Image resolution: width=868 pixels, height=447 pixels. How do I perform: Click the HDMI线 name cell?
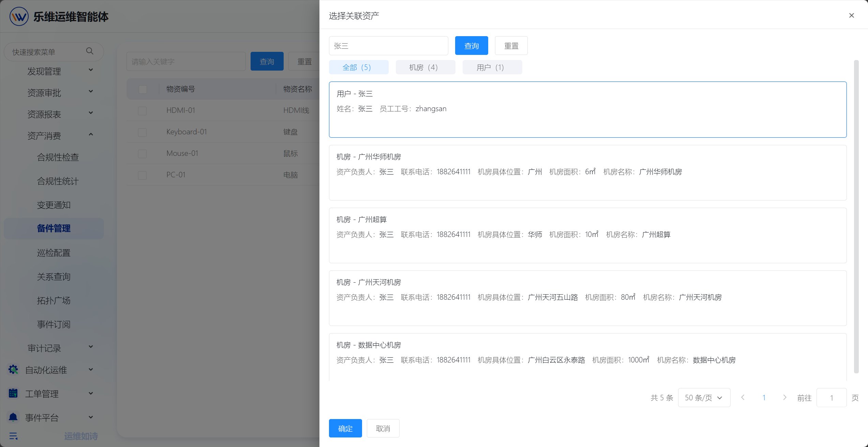click(x=296, y=110)
